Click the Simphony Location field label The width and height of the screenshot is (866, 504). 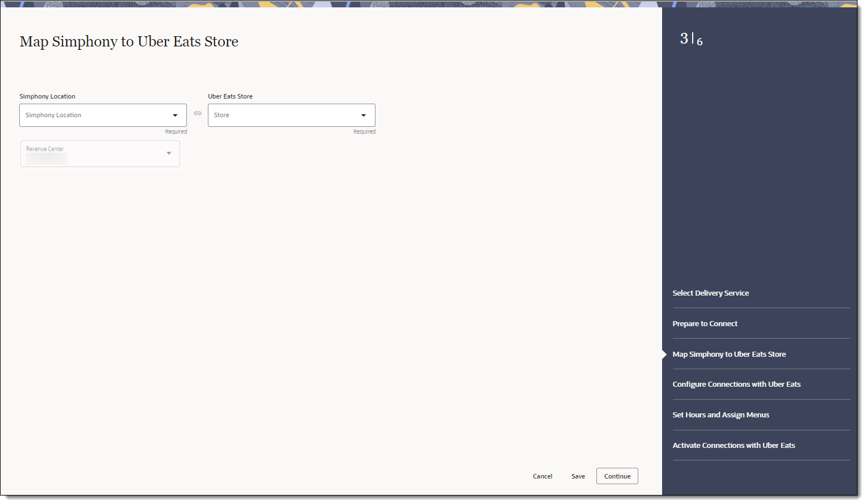[48, 96]
